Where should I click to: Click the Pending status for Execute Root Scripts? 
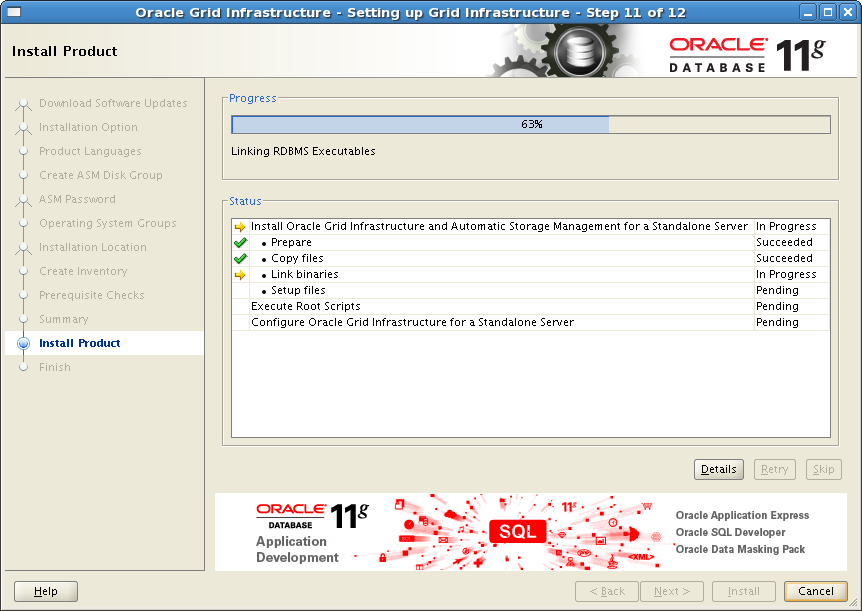(777, 306)
